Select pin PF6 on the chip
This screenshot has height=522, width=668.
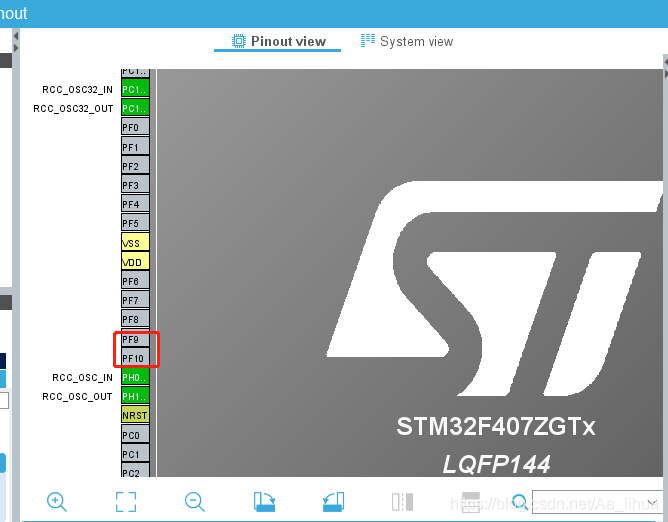(134, 281)
